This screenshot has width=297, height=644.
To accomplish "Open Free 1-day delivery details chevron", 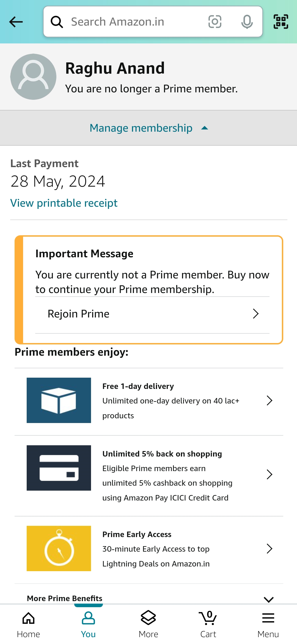I will pyautogui.click(x=269, y=401).
